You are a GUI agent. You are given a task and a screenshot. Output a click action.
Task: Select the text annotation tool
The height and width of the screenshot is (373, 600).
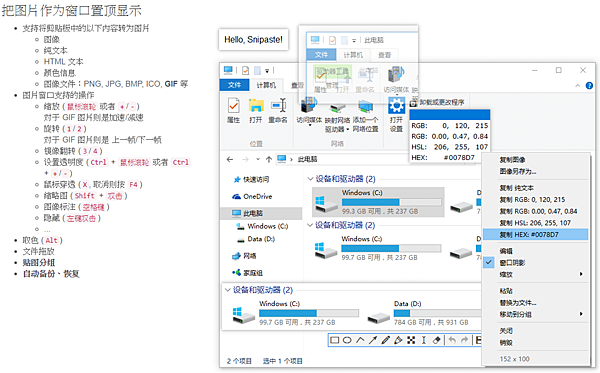tap(424, 340)
